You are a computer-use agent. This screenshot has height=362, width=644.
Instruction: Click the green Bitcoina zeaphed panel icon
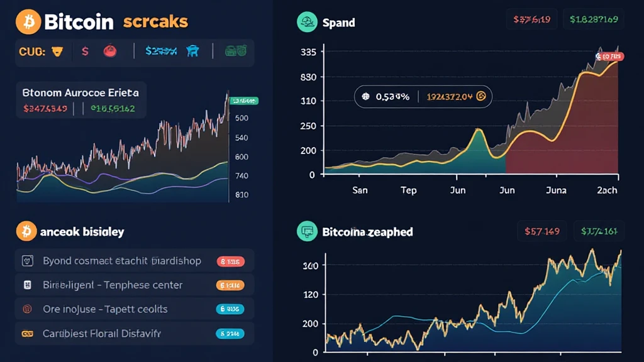point(308,232)
